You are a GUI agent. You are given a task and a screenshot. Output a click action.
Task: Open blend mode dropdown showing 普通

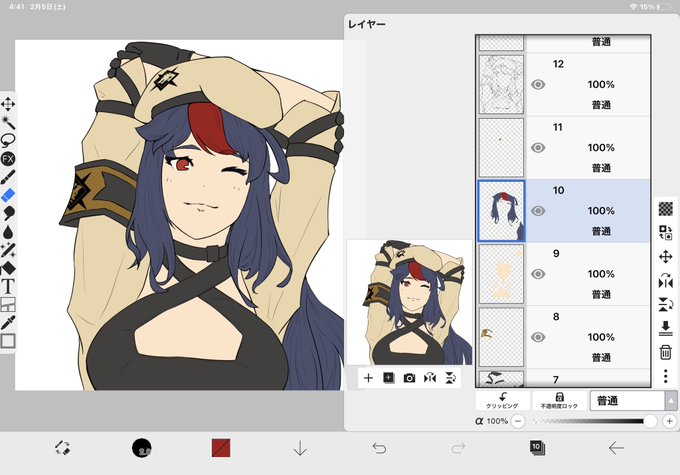(627, 400)
